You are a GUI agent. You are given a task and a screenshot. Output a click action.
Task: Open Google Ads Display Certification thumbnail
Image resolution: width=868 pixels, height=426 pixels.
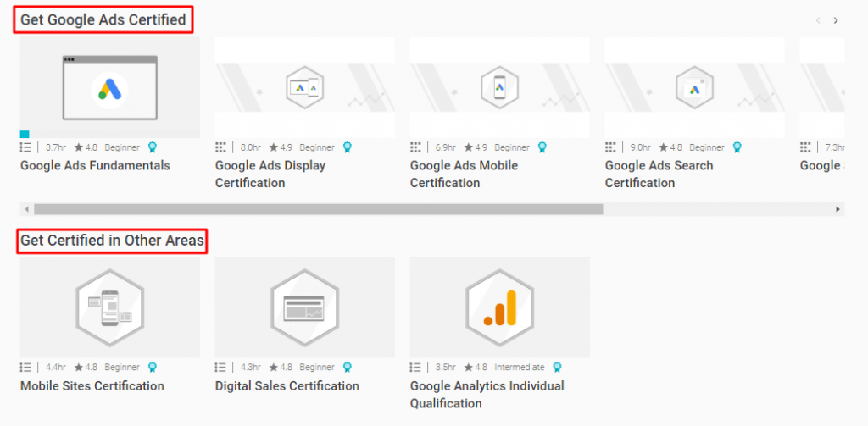pos(304,87)
